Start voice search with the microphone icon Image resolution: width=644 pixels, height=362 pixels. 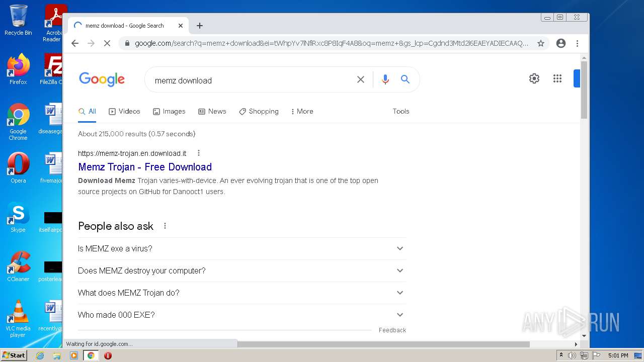point(385,79)
